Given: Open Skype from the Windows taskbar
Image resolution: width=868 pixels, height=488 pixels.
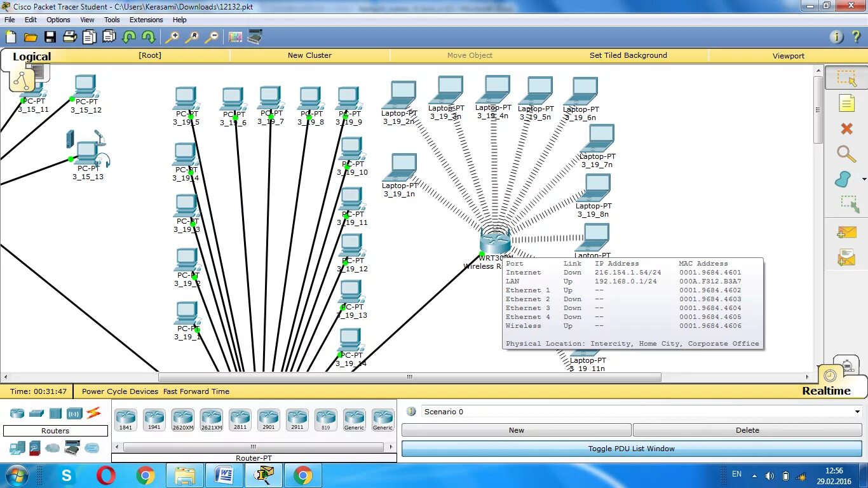Looking at the screenshot, I should [67, 475].
